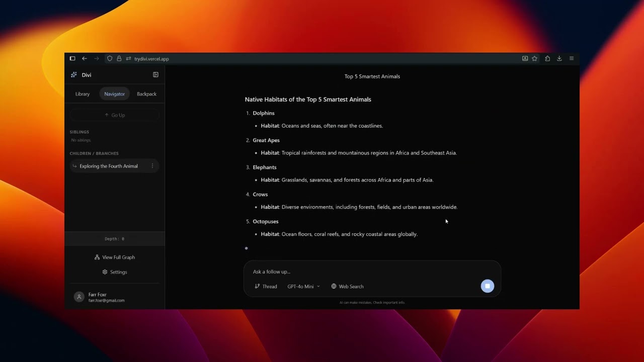
Task: Open options for Exploring the Fourth Animal
Action: 152,166
